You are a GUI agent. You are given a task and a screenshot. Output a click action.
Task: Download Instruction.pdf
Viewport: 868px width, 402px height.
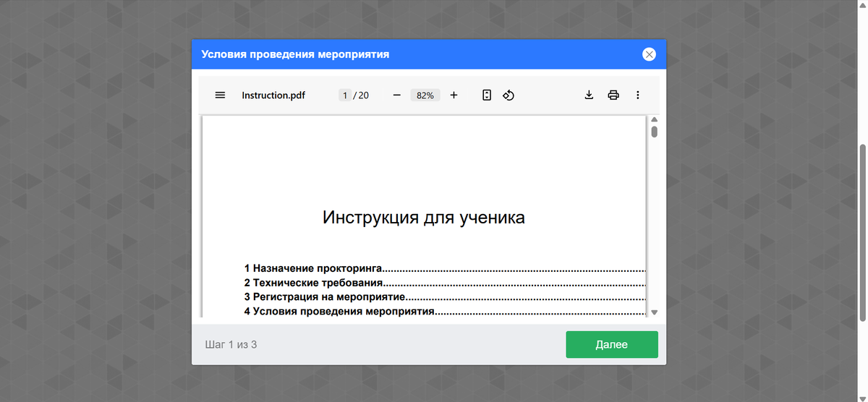[589, 95]
